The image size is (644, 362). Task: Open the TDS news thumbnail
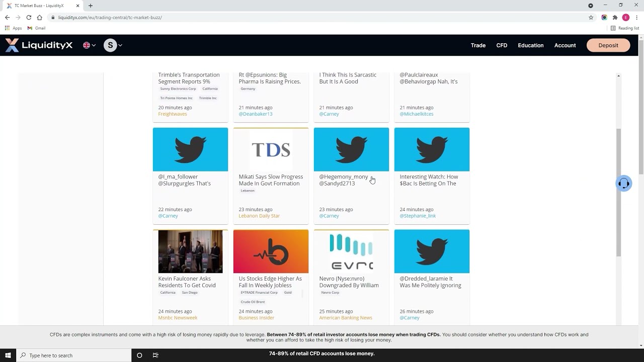coord(271,149)
